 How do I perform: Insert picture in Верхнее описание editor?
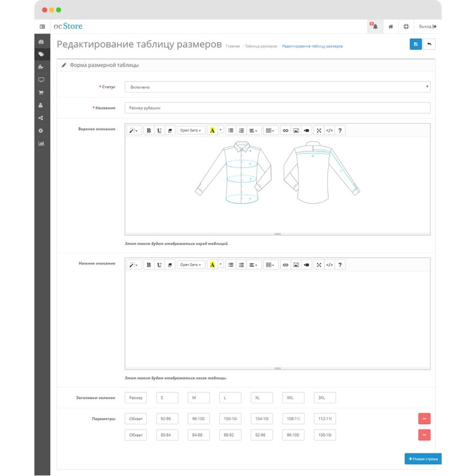tap(296, 131)
